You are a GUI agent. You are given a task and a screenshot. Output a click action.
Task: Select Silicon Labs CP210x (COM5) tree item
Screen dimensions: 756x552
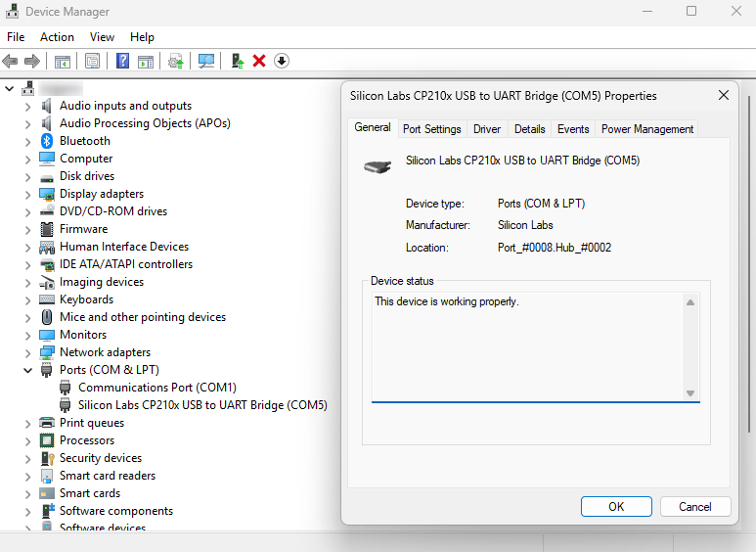202,405
